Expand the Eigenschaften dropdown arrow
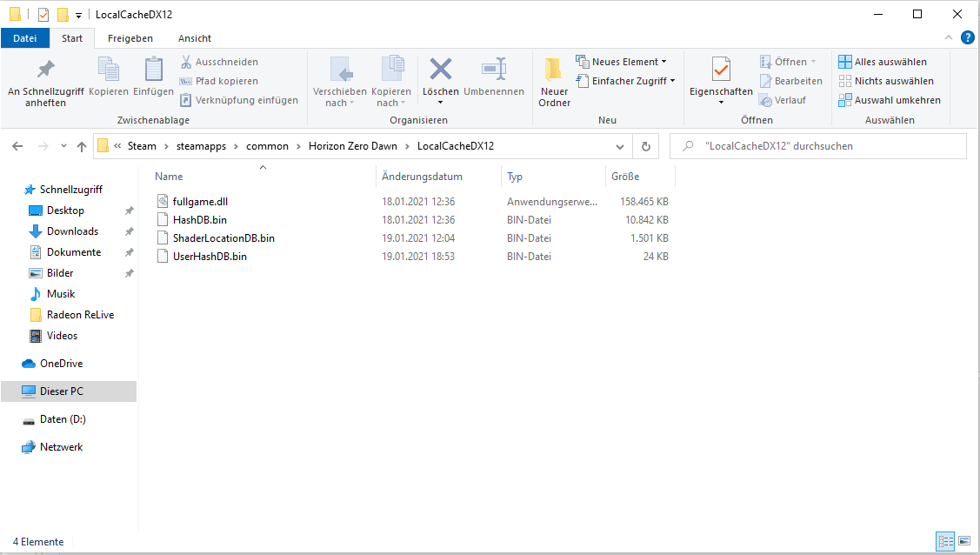The image size is (980, 555). [721, 103]
